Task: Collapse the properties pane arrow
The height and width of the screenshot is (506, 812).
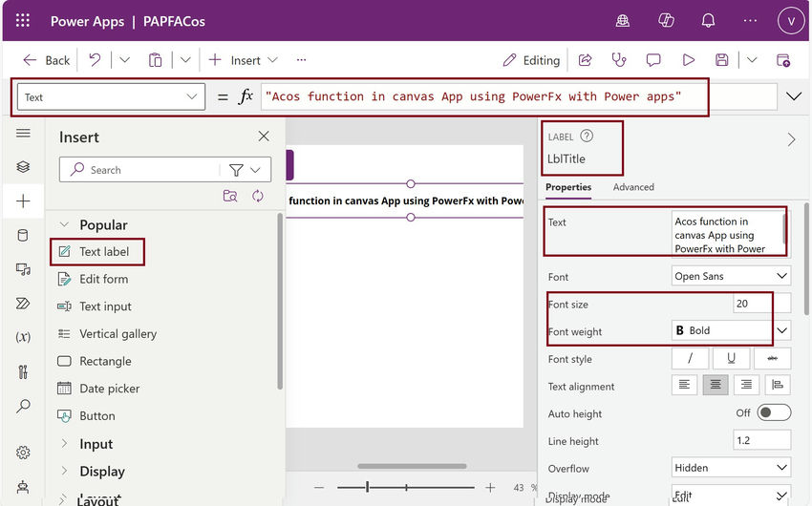Action: click(791, 139)
